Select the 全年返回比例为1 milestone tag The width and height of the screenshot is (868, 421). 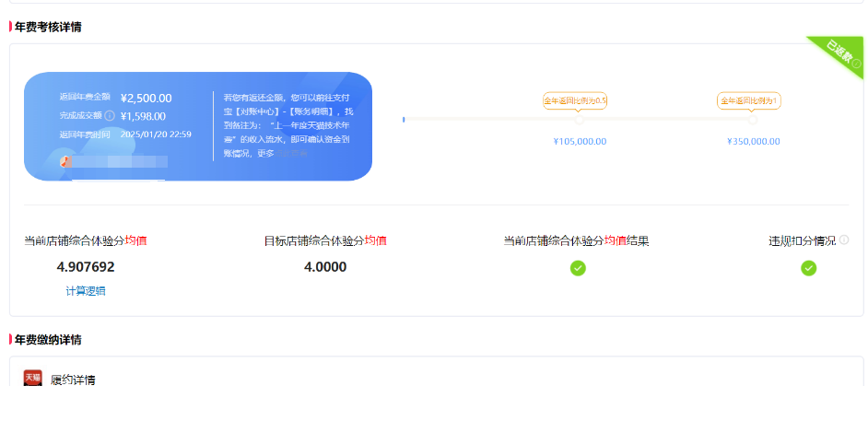click(749, 100)
